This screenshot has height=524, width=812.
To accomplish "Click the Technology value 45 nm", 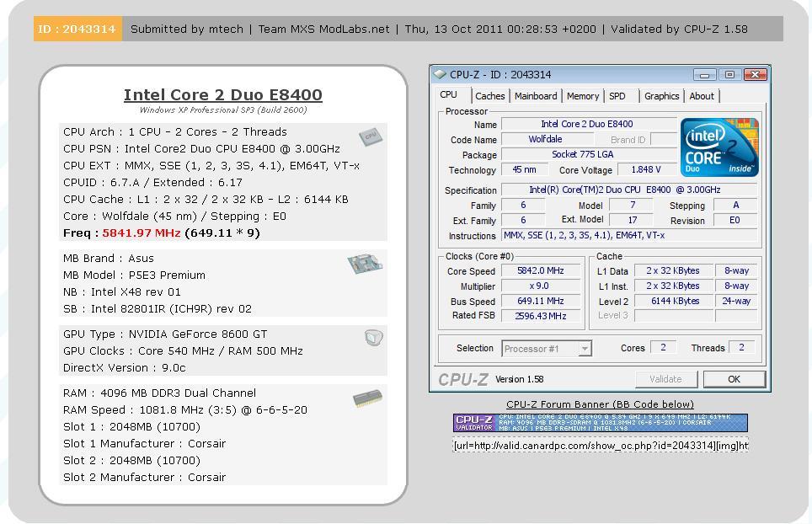I will click(x=524, y=169).
